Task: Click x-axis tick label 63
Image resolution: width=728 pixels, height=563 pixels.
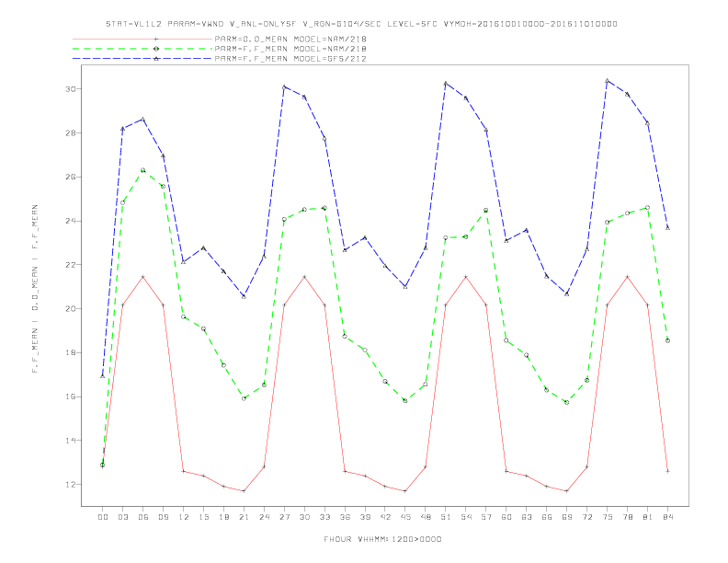Action: click(x=527, y=517)
